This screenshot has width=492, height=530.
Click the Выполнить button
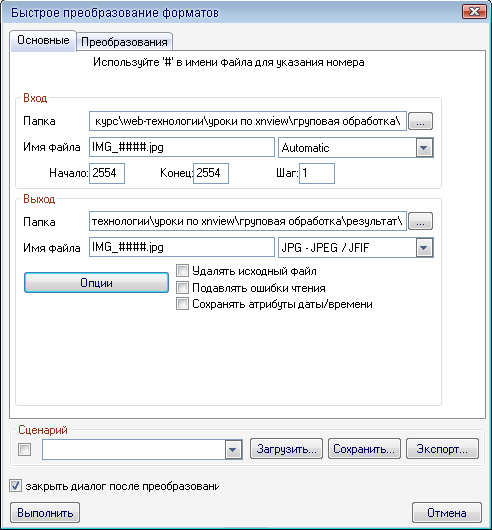pyautogui.click(x=45, y=513)
